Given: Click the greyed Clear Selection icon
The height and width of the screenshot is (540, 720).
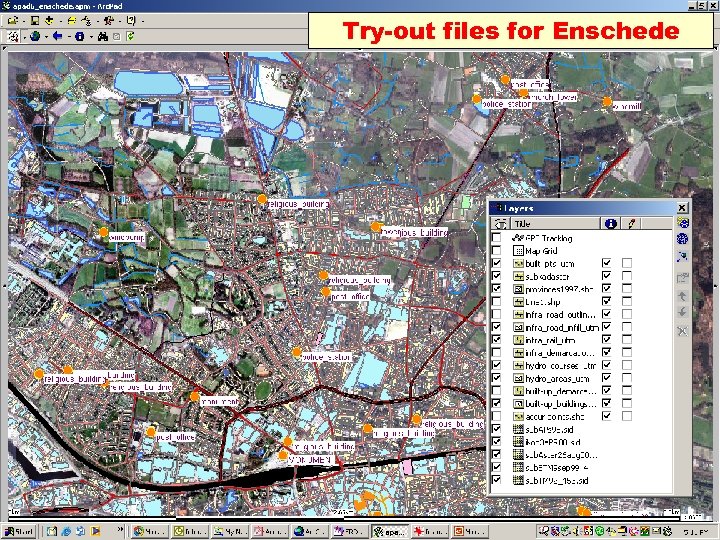Looking at the screenshot, I should click(x=117, y=36).
